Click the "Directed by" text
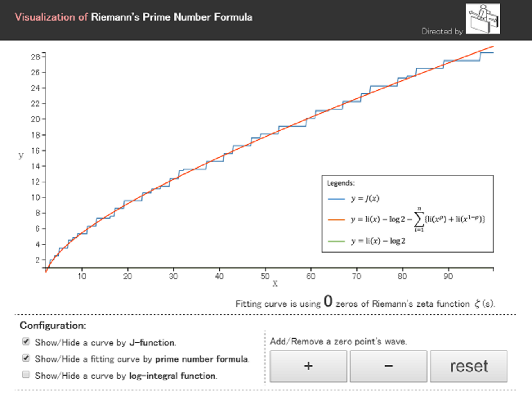This screenshot has width=532, height=401. (442, 32)
